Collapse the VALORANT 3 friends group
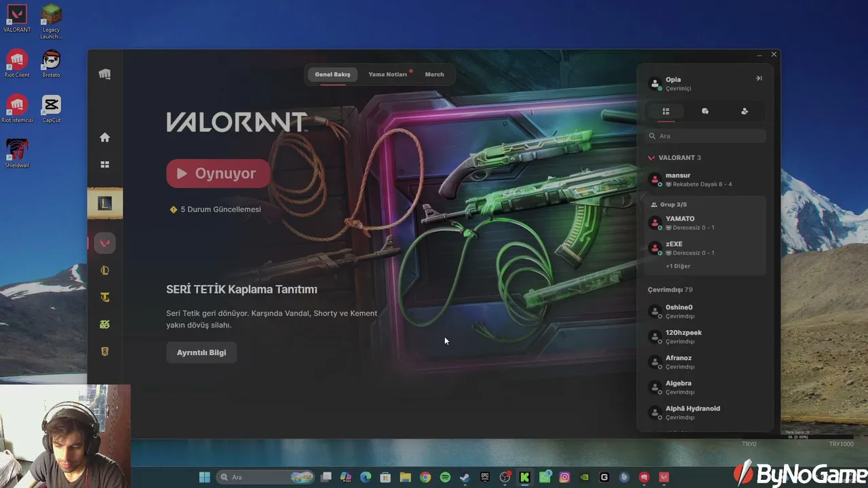This screenshot has width=868, height=488. click(675, 158)
